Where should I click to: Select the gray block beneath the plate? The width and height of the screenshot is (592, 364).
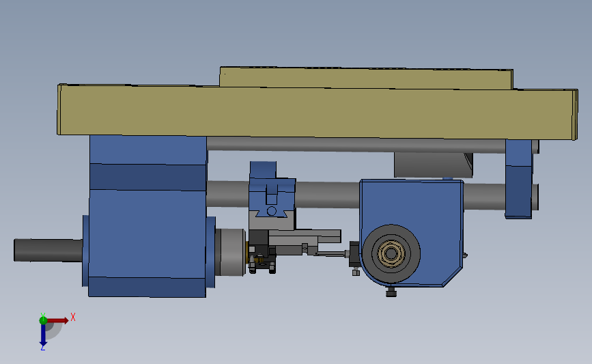[x=434, y=165]
